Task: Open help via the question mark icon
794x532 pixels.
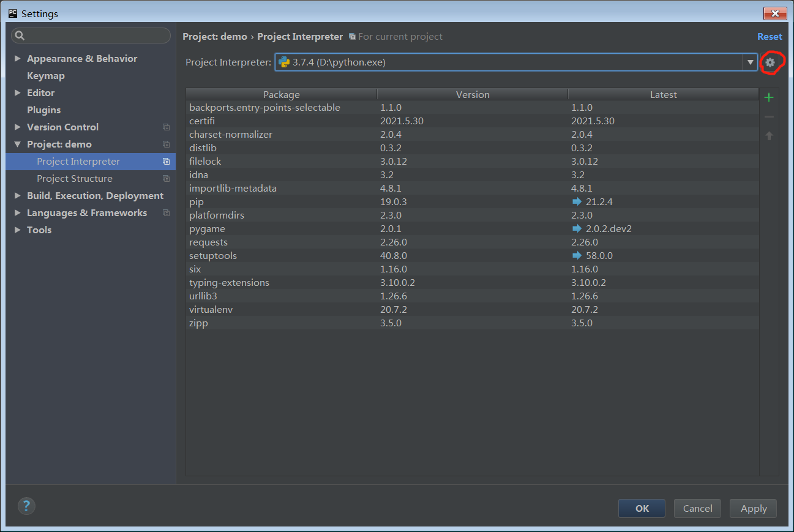Action: point(26,506)
